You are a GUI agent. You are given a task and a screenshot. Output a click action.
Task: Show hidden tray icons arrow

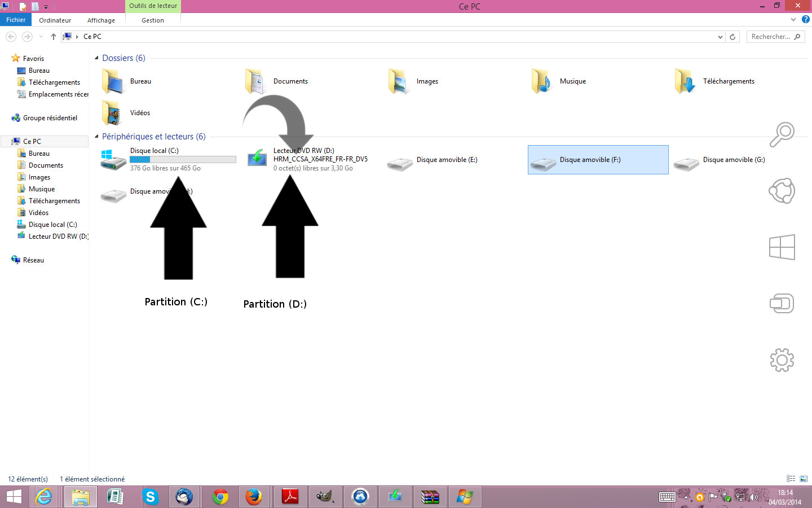tap(686, 497)
